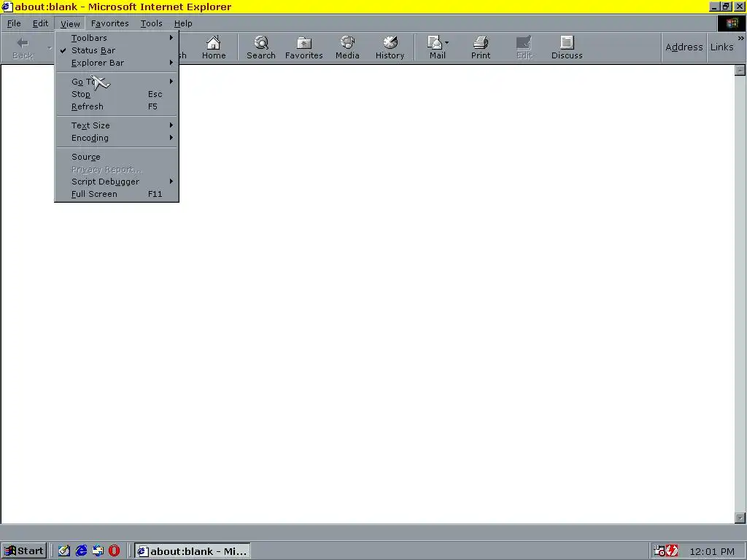Image resolution: width=747 pixels, height=560 pixels.
Task: Open the Favorites toolbar button
Action: (304, 47)
